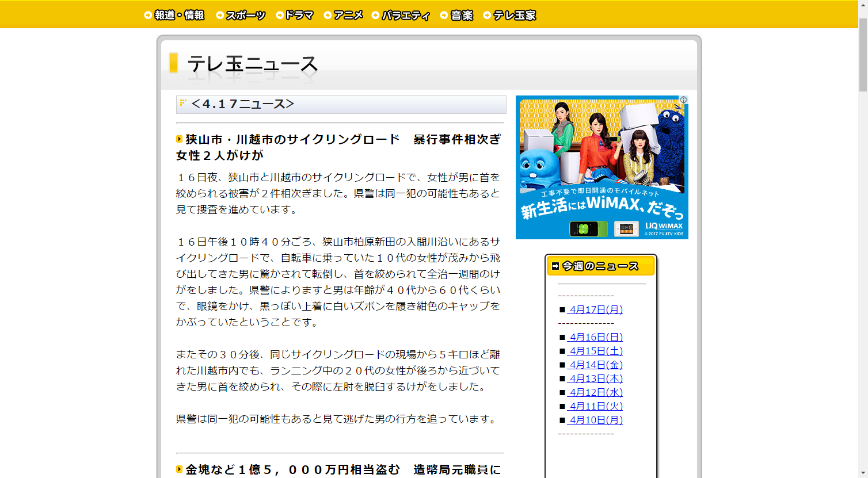The width and height of the screenshot is (868, 478).
Task: Click the arrow icon before 狭山市 headline
Action: click(x=180, y=139)
